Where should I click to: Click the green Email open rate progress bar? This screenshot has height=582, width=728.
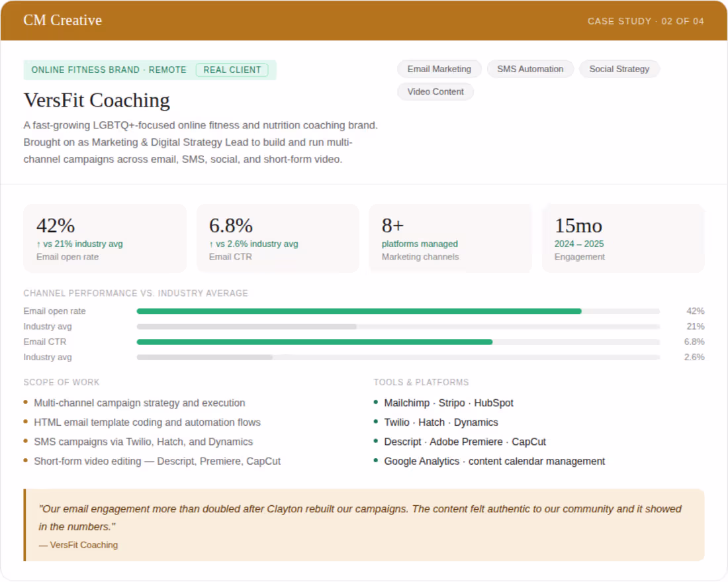tap(359, 311)
